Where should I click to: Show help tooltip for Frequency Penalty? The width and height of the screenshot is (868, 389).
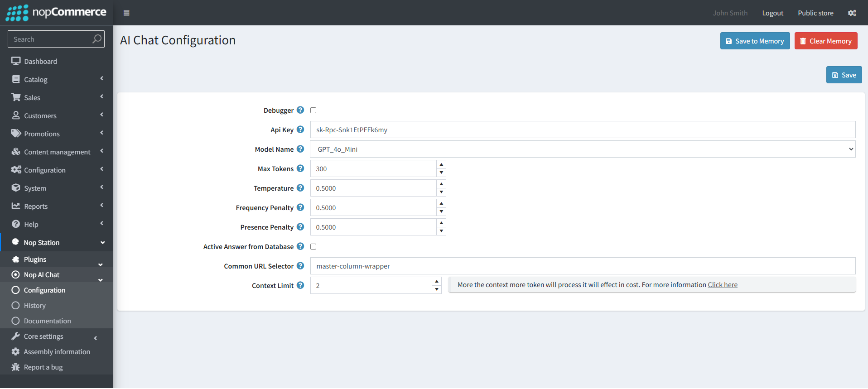tap(300, 207)
